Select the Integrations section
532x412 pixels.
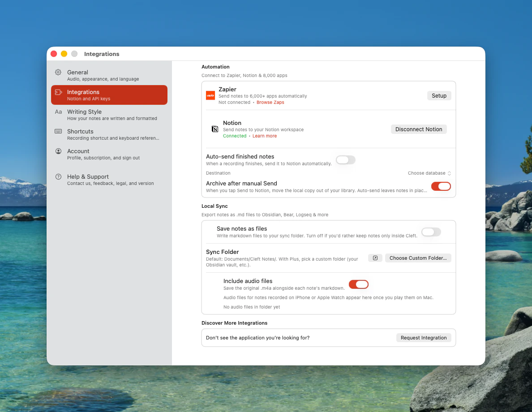click(109, 95)
